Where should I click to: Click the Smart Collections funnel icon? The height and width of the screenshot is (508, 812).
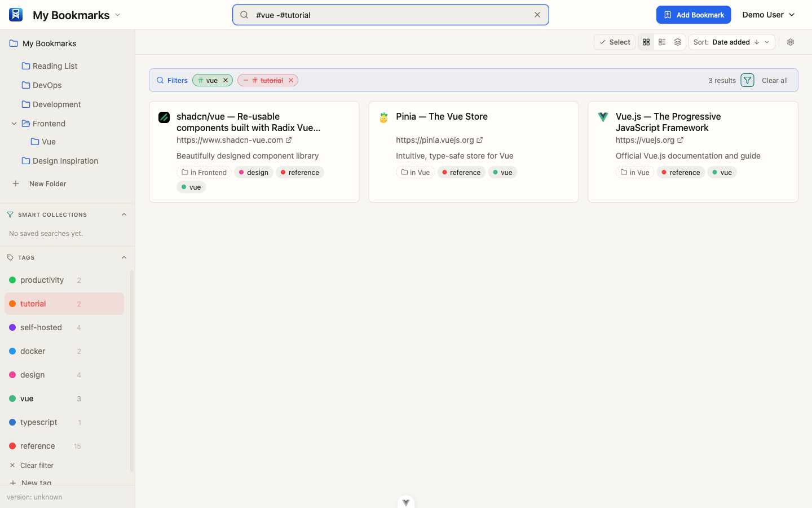pyautogui.click(x=10, y=214)
